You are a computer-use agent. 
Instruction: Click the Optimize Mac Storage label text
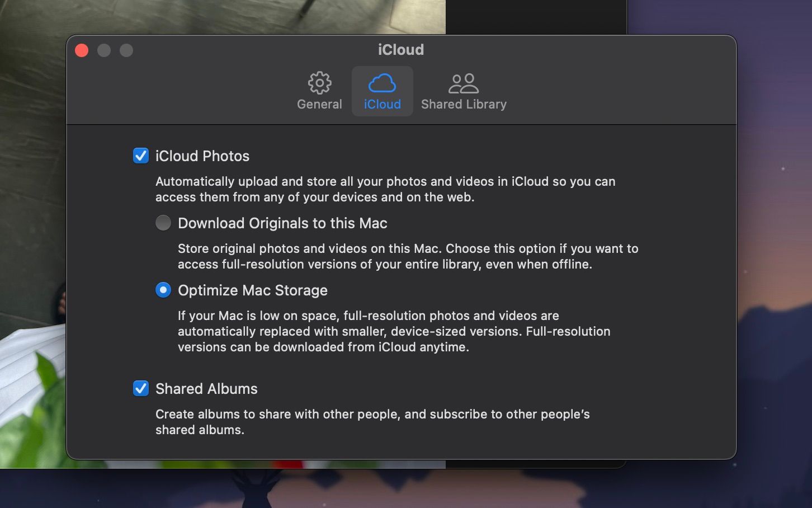point(252,290)
